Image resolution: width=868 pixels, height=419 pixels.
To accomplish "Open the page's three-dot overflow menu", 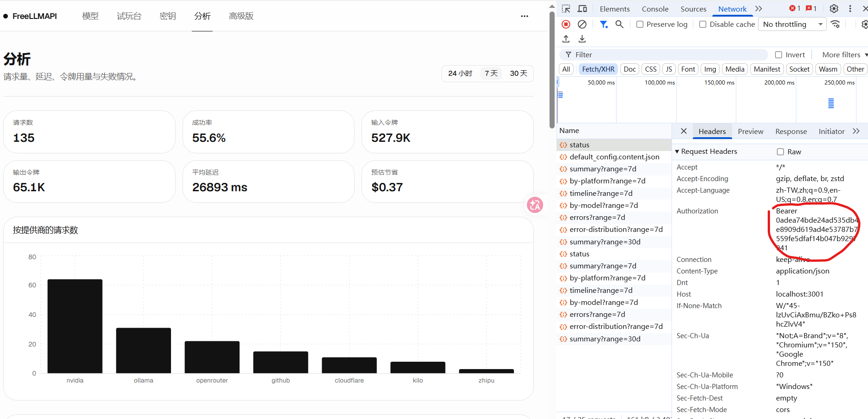I will coord(524,16).
